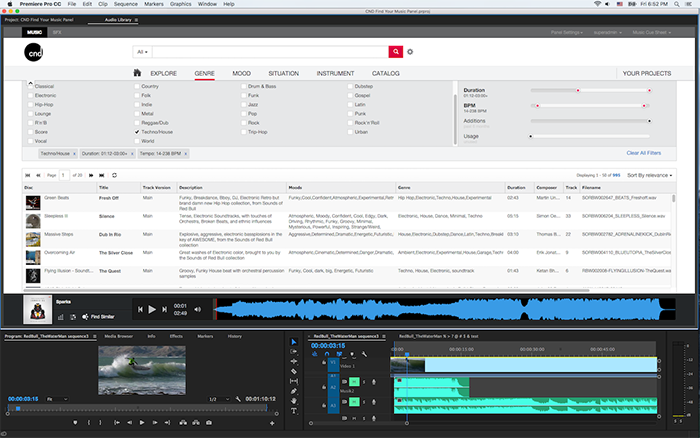This screenshot has height=438, width=700.
Task: Switch to the MOOD tab
Action: [241, 74]
